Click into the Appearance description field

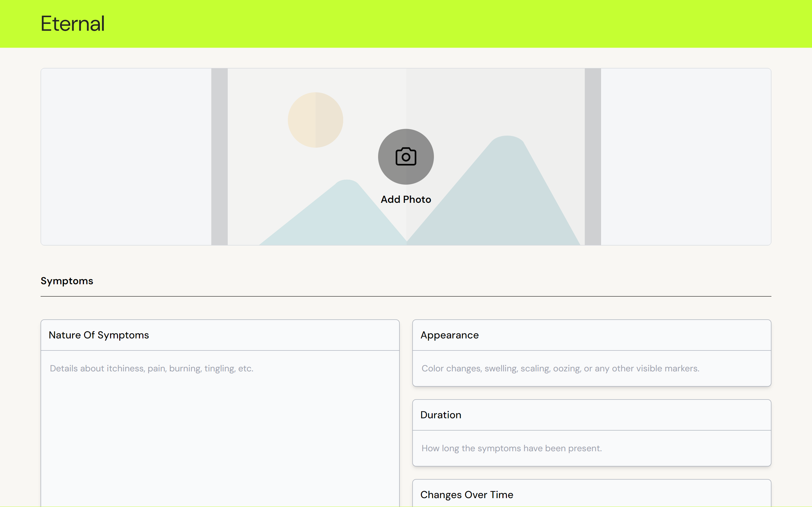point(591,368)
